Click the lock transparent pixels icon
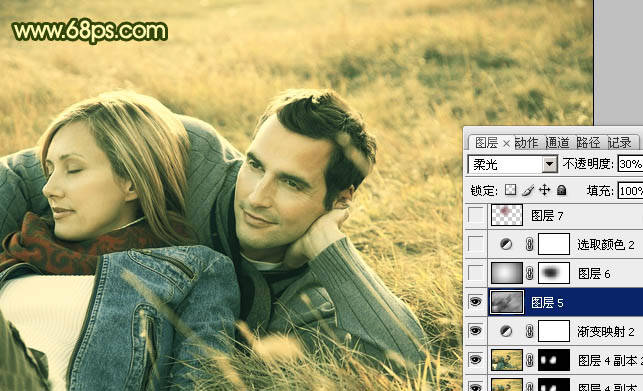 (x=511, y=190)
